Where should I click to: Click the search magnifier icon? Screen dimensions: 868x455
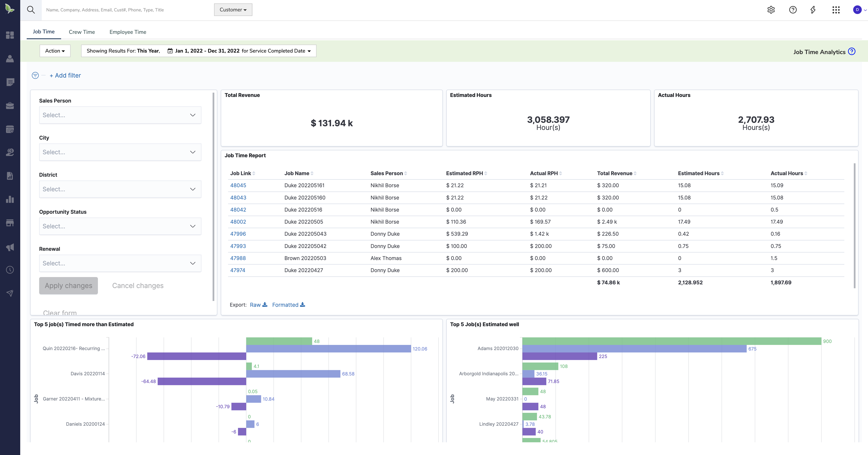coord(31,10)
